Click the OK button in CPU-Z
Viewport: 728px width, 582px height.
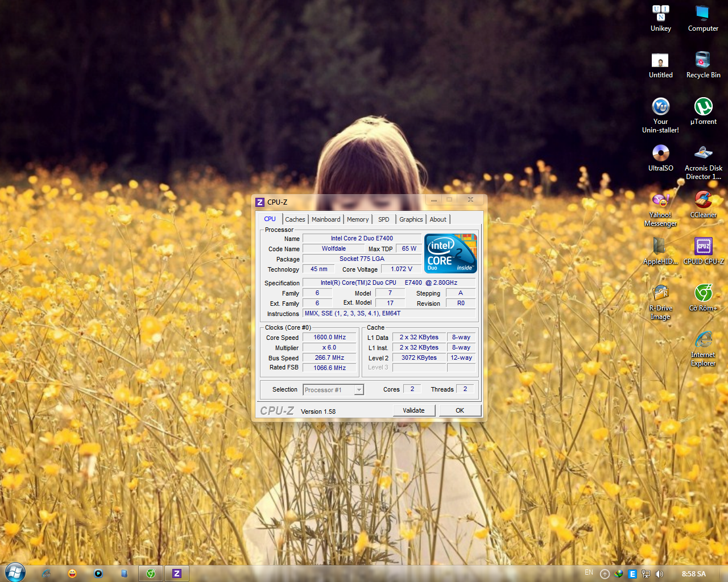coord(460,410)
